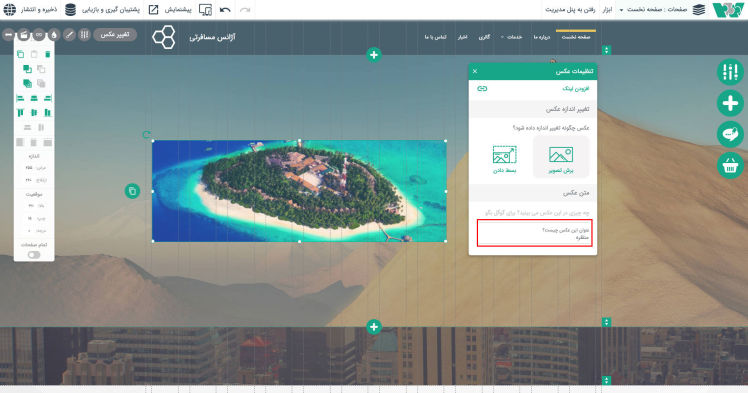Open the green plus add-element circle button
The image size is (748, 393).
730,103
